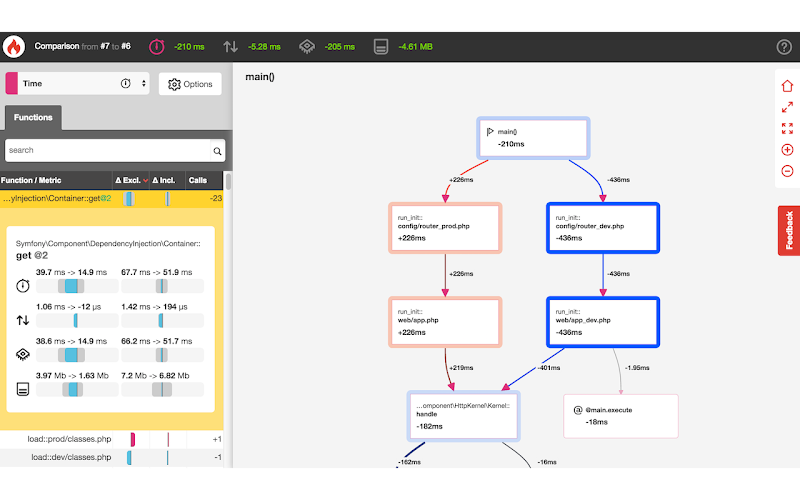This screenshot has width=800, height=500.
Task: Click the function list scrollbar
Action: [x=228, y=182]
